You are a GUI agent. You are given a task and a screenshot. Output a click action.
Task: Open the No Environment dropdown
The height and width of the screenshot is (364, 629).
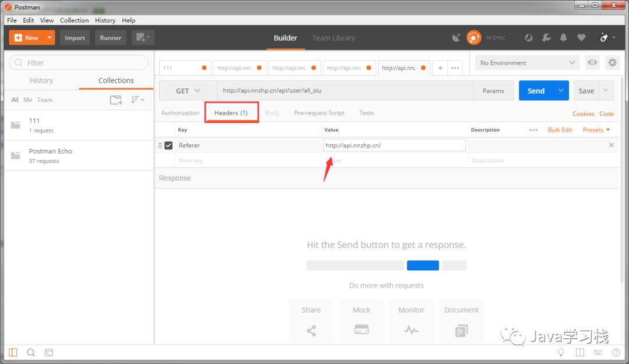pyautogui.click(x=527, y=62)
